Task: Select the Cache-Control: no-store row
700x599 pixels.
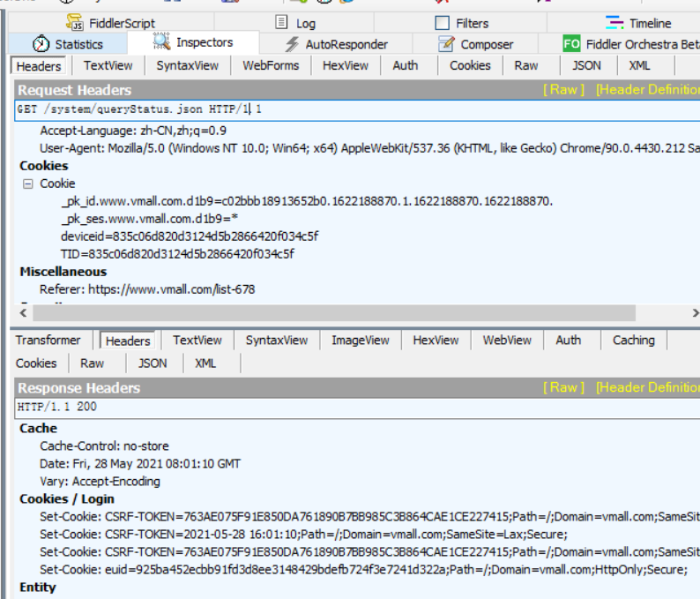Action: [104, 446]
